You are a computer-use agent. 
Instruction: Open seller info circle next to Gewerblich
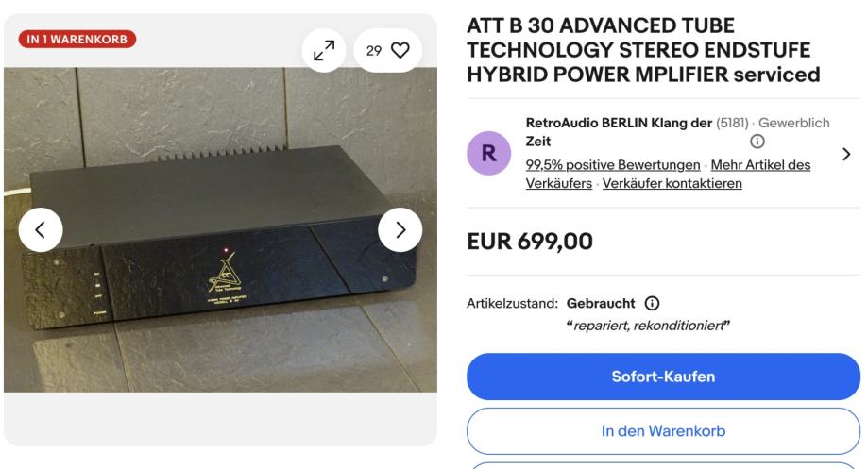pyautogui.click(x=757, y=142)
